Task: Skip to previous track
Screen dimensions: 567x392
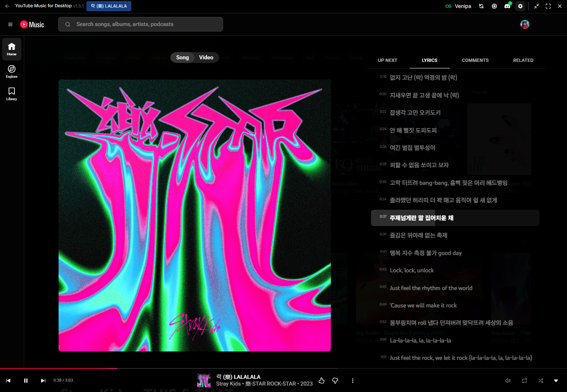Action: point(8,380)
